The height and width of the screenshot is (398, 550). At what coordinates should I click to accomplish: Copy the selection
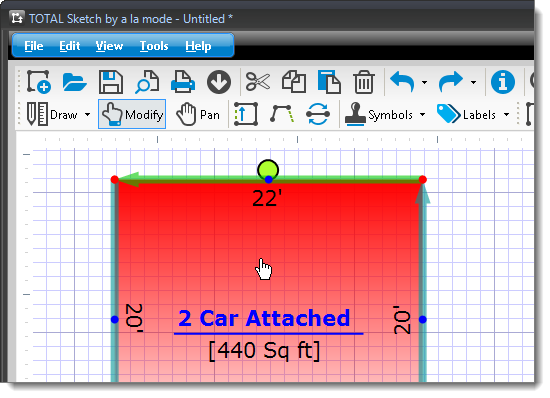[x=294, y=82]
